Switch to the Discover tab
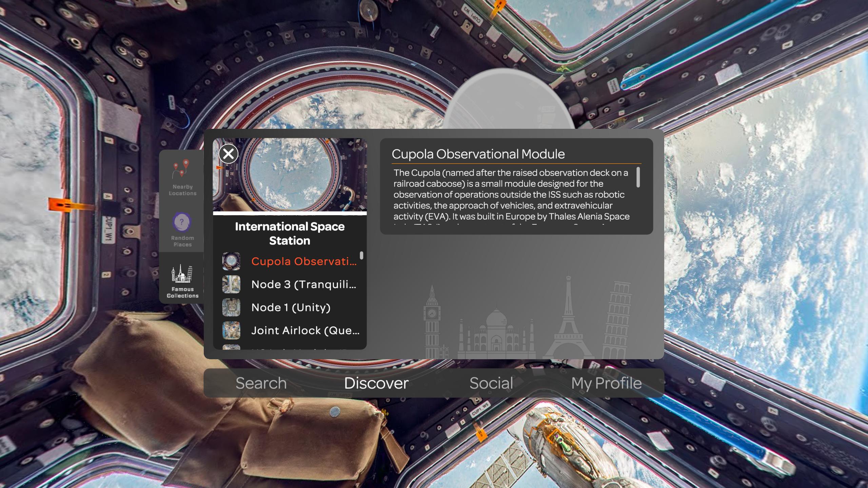The height and width of the screenshot is (488, 868). [376, 383]
